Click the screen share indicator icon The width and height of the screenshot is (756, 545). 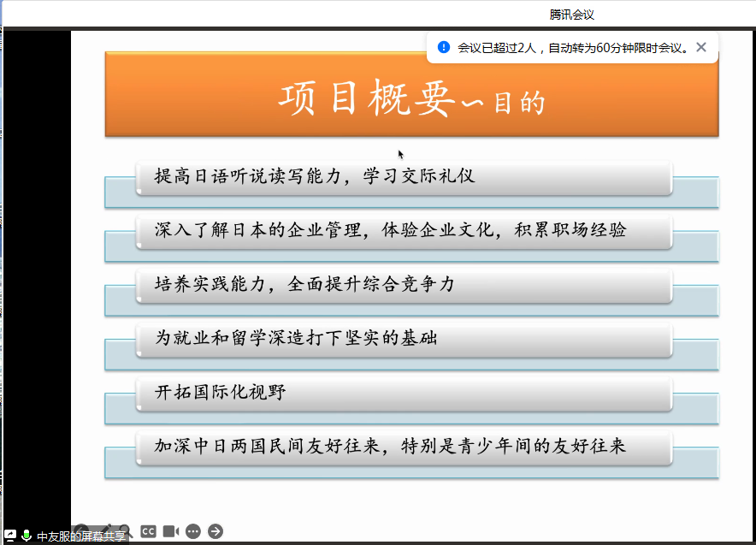(10, 536)
